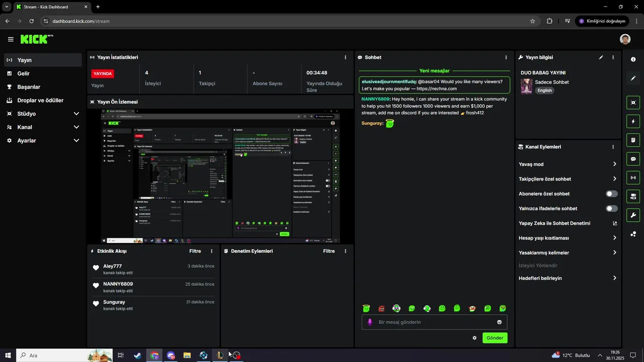The width and height of the screenshot is (644, 362).
Task: Open Etkinlik Akışı three-dot menu
Action: (x=211, y=251)
